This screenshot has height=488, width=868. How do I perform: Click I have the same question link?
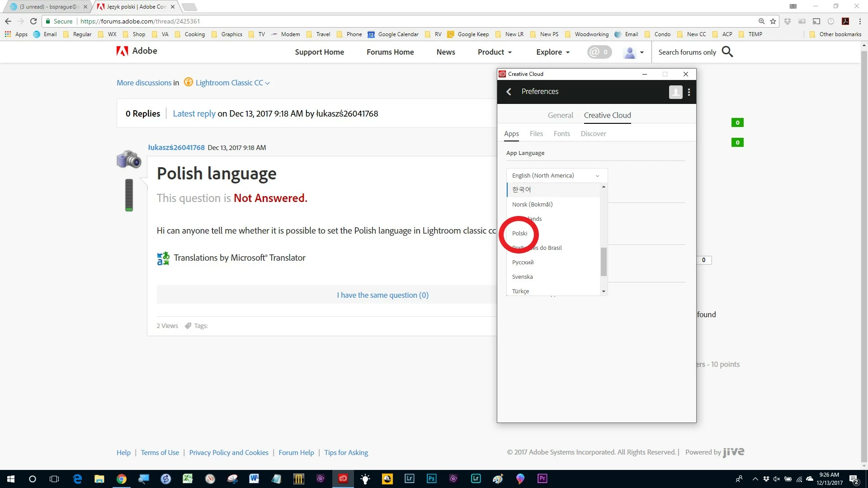click(382, 295)
